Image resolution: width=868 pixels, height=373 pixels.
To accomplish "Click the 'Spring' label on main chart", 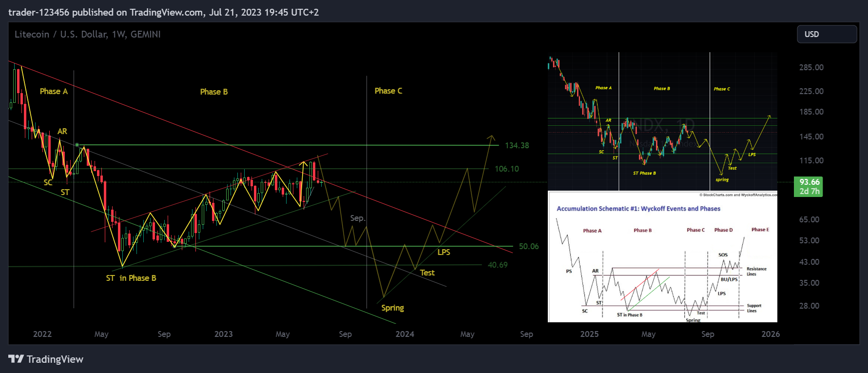I will 392,308.
